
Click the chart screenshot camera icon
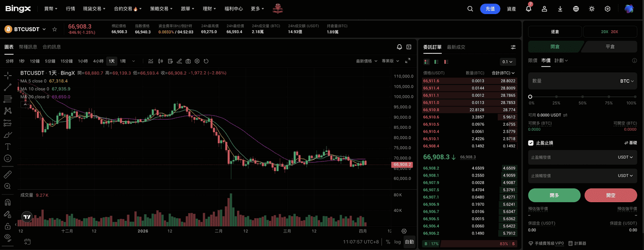pos(188,61)
